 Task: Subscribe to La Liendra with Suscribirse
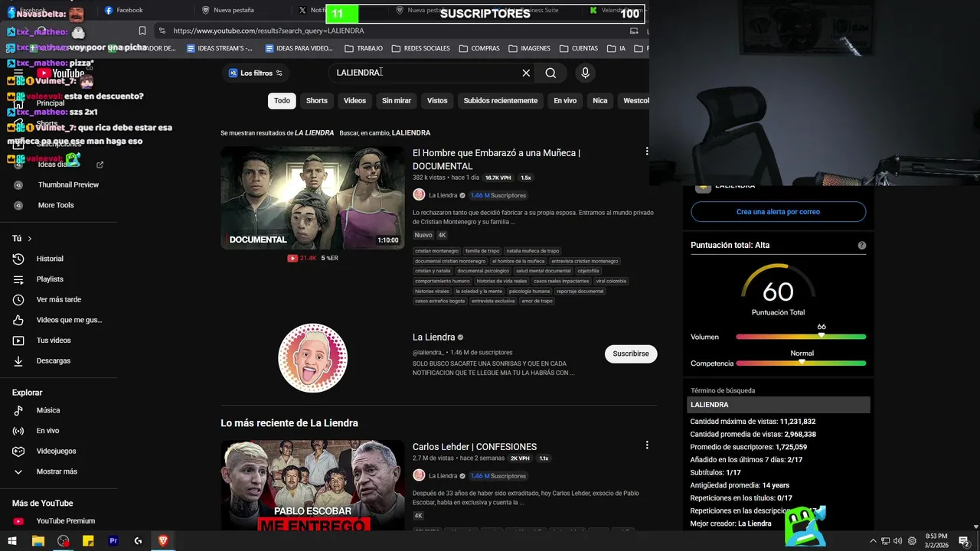click(631, 354)
